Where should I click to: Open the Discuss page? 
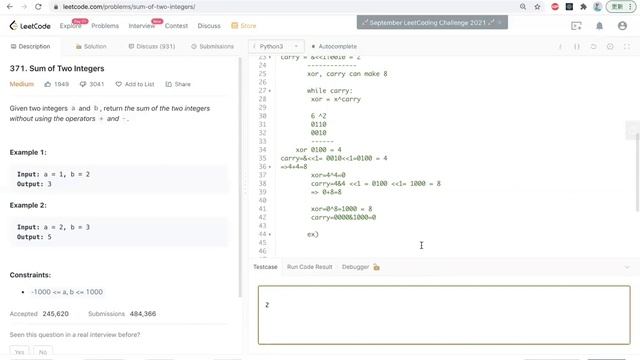[209, 26]
